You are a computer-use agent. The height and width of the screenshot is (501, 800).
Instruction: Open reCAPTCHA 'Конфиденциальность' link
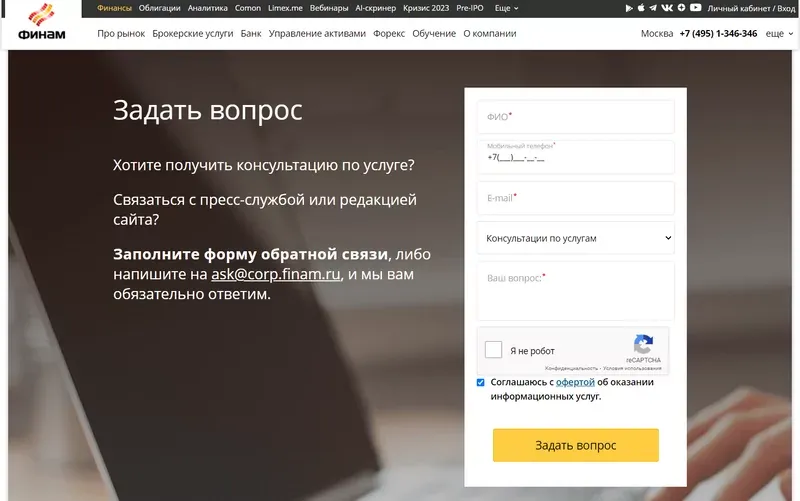(x=571, y=368)
